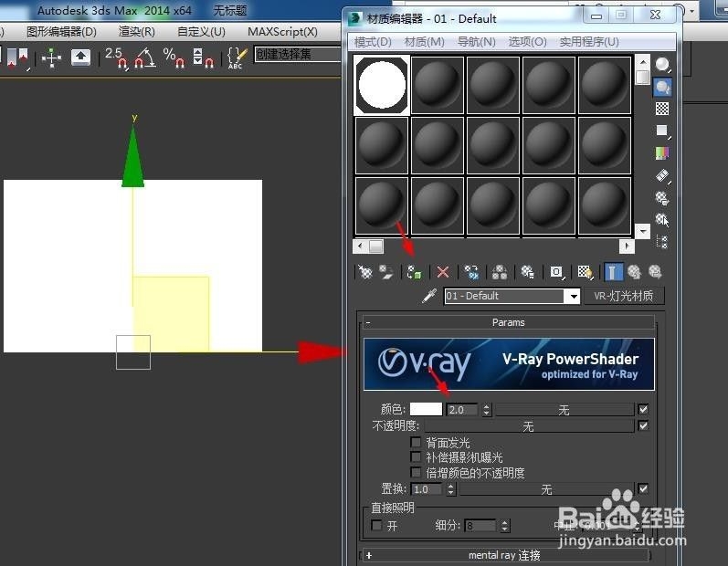Click Go to Parent icon
728x566 pixels.
pyautogui.click(x=634, y=272)
